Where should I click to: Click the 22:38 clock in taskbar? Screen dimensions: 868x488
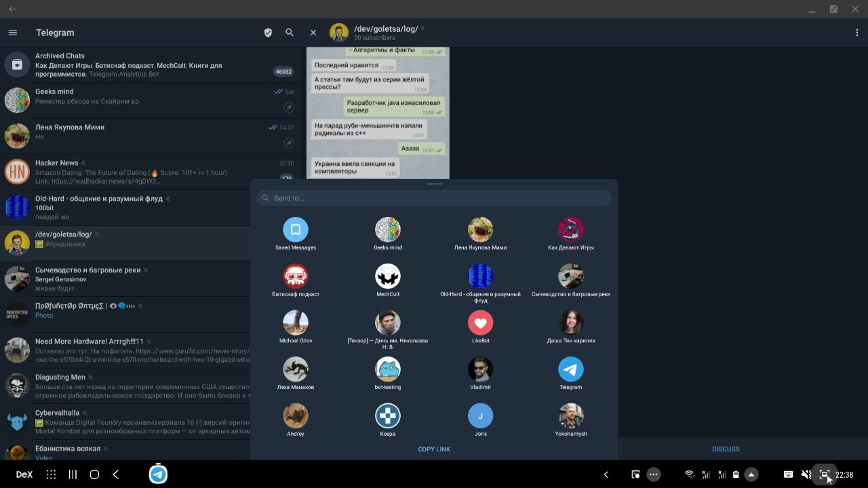pos(844,474)
